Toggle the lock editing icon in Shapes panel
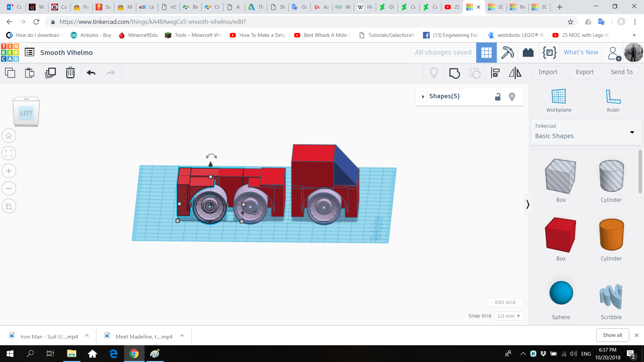644x362 pixels. pyautogui.click(x=498, y=97)
